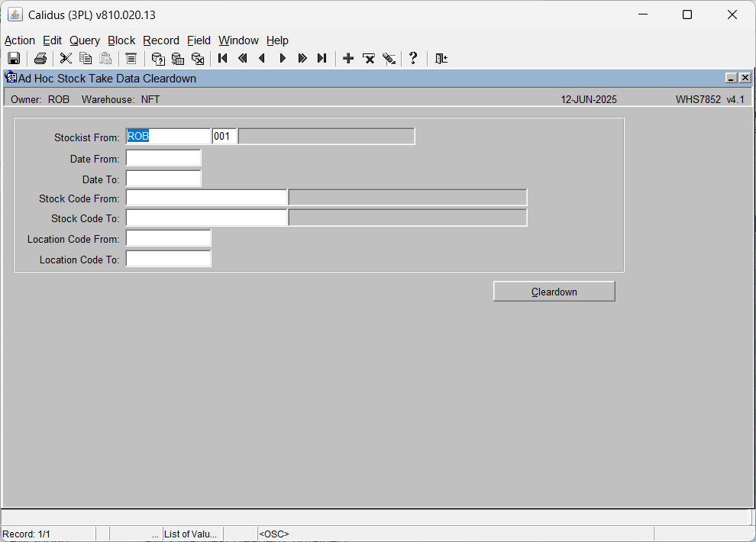
Task: Click the '<OSC>' status bar entry
Action: (x=274, y=534)
